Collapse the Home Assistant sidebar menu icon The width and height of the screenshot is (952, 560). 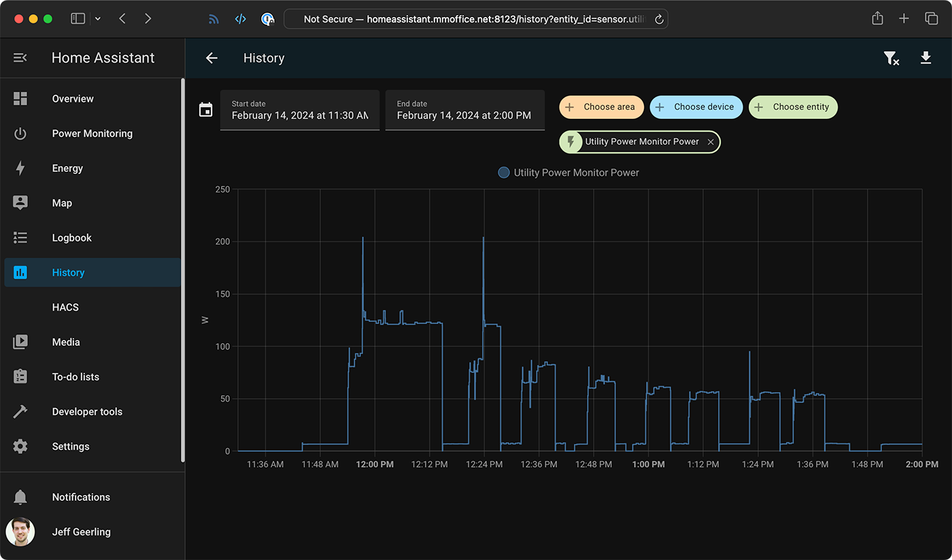click(x=20, y=58)
